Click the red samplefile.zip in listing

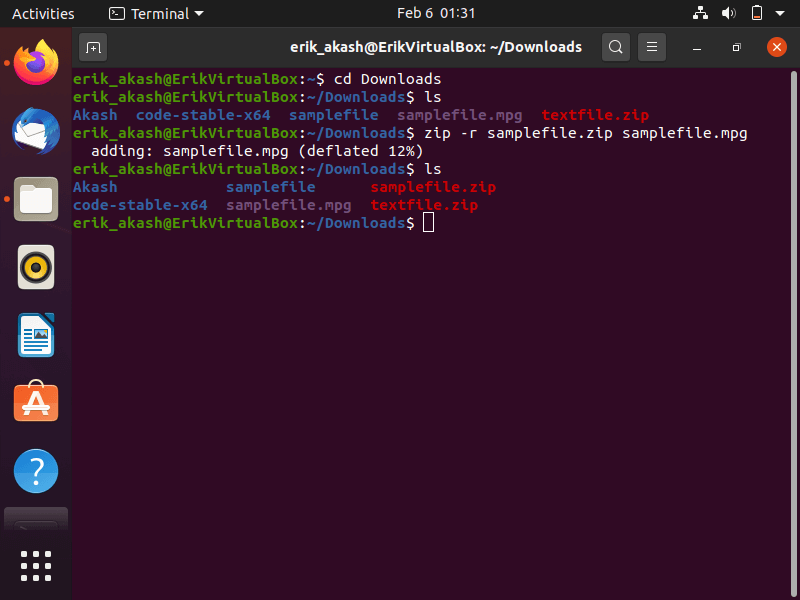(433, 187)
